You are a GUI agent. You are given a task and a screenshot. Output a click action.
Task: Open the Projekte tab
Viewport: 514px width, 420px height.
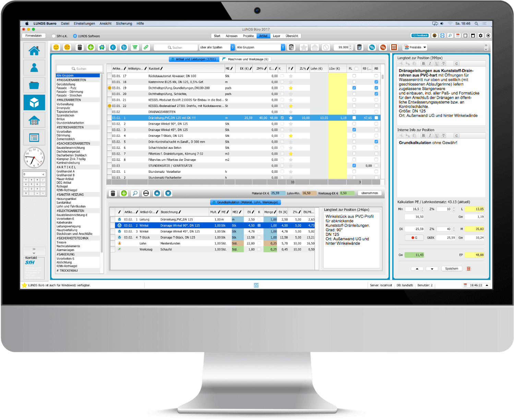[248, 36]
